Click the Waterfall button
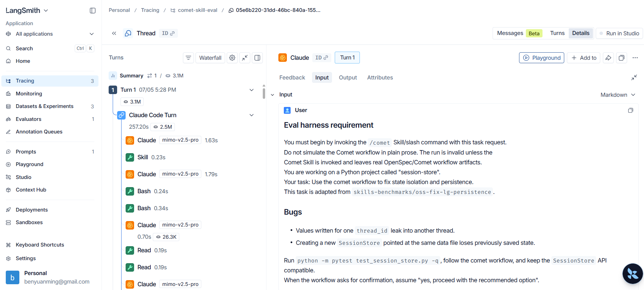Viewport: 644px width, 290px height. pyautogui.click(x=210, y=58)
